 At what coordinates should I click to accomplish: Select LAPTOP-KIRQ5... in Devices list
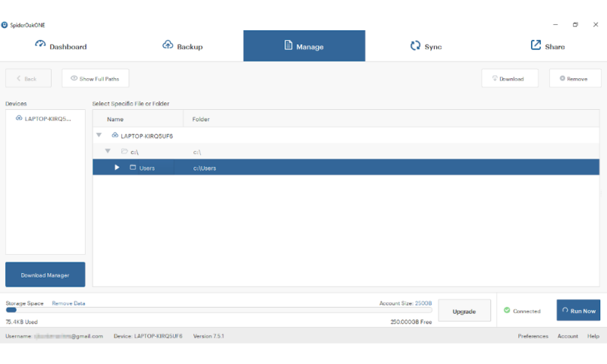pos(46,118)
